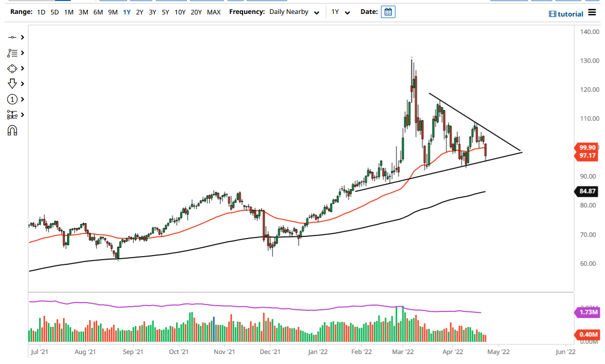Toggle the 1Y range selection

click(126, 11)
